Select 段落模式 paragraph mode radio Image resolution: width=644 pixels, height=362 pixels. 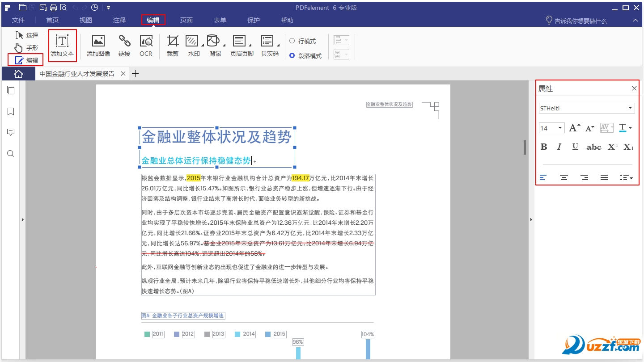point(305,56)
